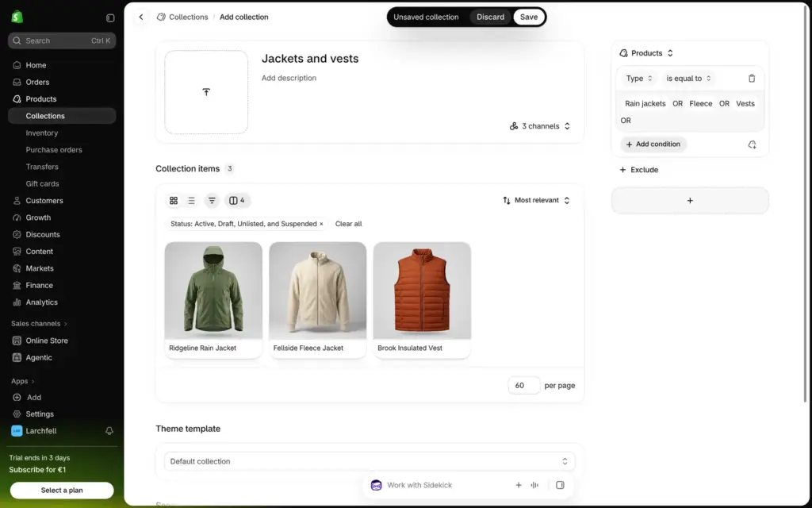Click the Customers sidebar icon
The image size is (812, 508).
pos(17,201)
